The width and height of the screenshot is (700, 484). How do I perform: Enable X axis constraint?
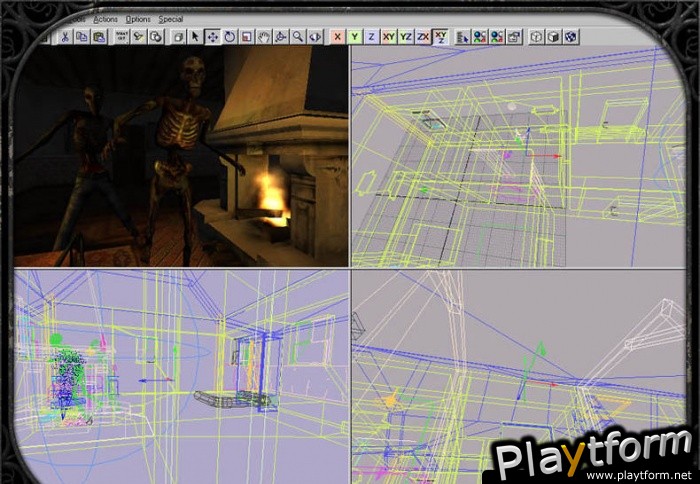click(337, 37)
